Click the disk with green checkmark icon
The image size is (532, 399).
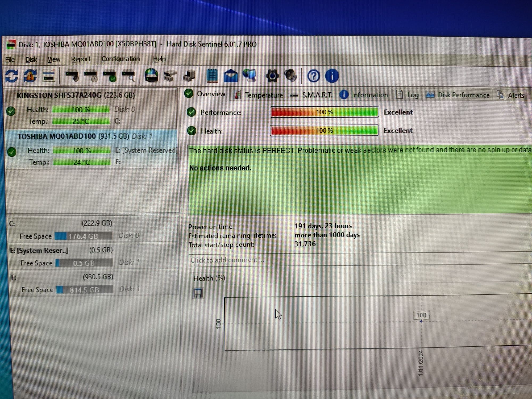(110, 76)
